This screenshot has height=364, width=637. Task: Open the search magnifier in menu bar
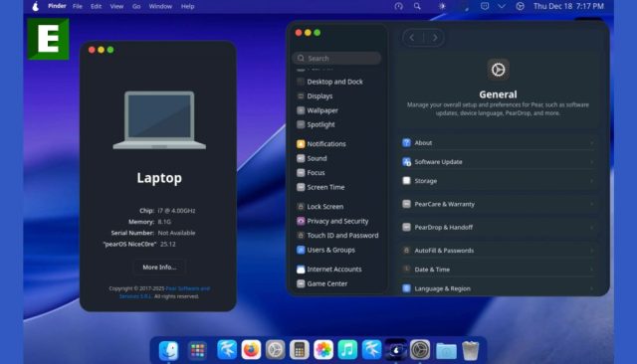(417, 6)
